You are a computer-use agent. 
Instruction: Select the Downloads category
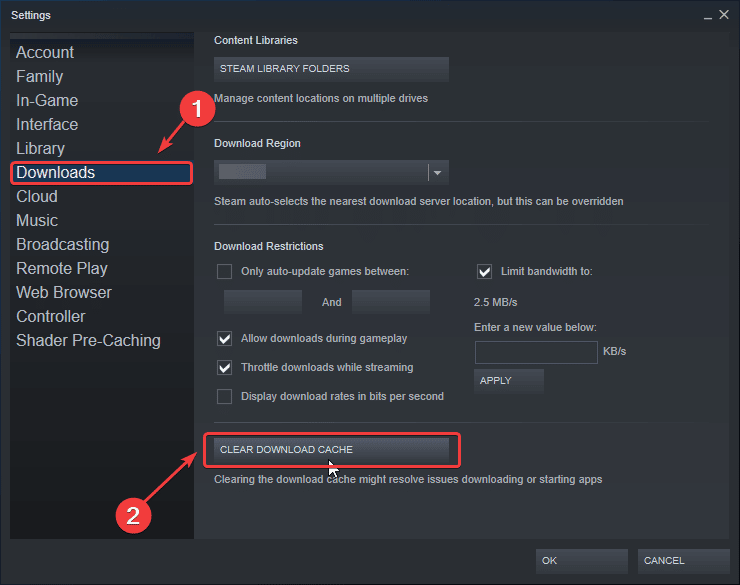[101, 173]
